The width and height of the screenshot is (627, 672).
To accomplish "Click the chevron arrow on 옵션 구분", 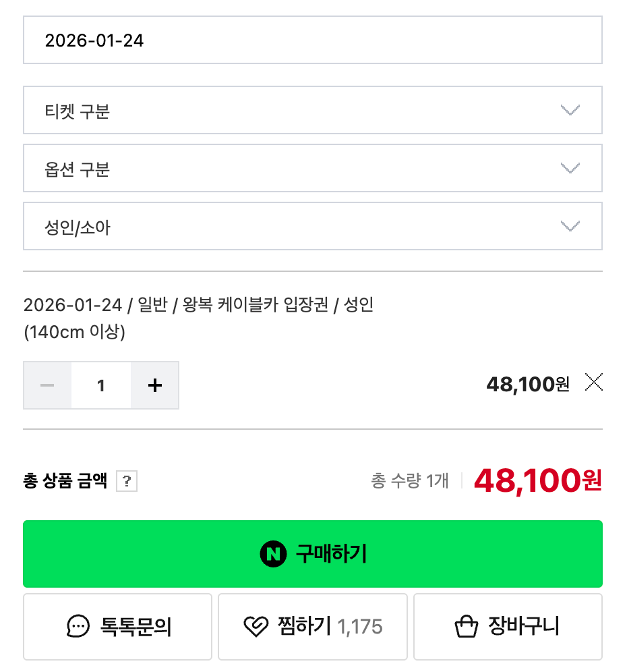I will coord(570,169).
